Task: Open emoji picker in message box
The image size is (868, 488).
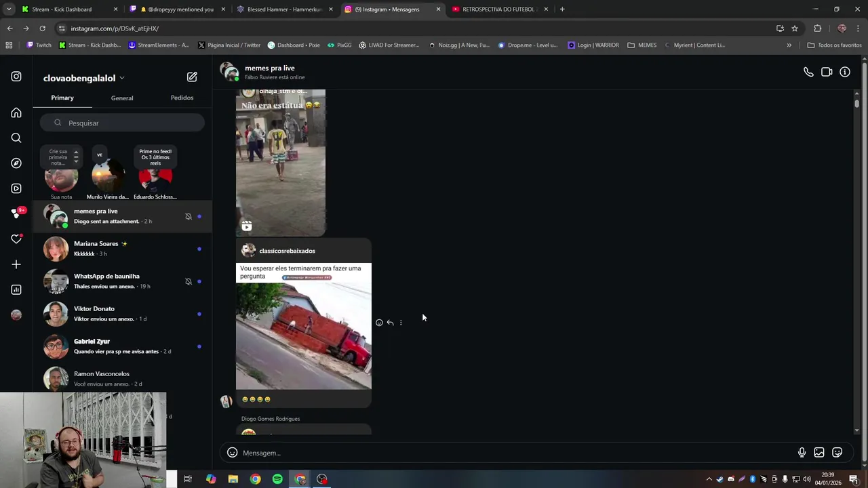Action: point(232,453)
